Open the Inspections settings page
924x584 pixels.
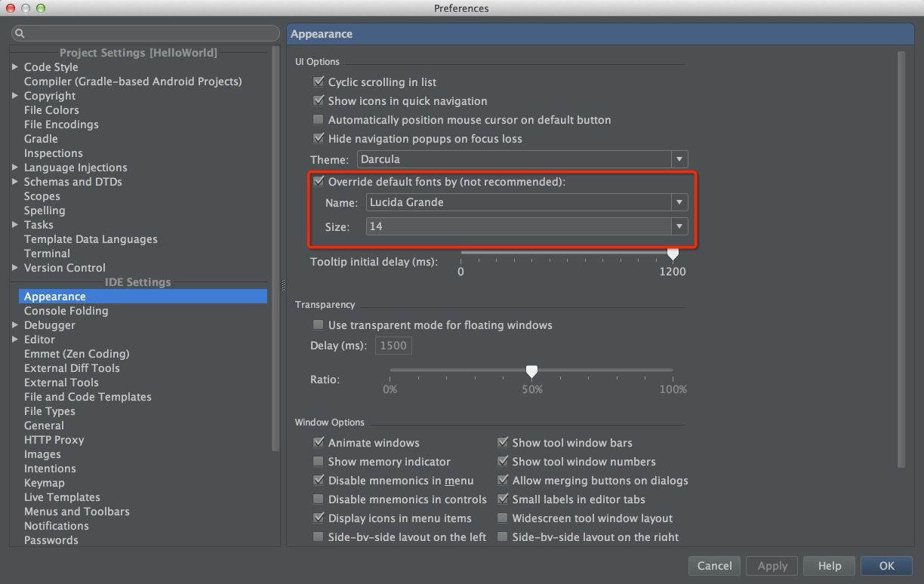54,153
